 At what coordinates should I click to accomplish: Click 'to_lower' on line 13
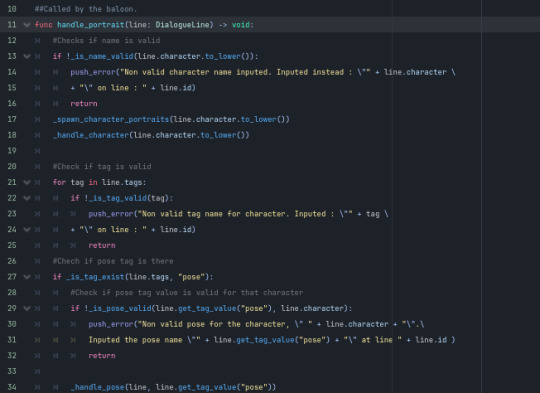tap(222, 56)
